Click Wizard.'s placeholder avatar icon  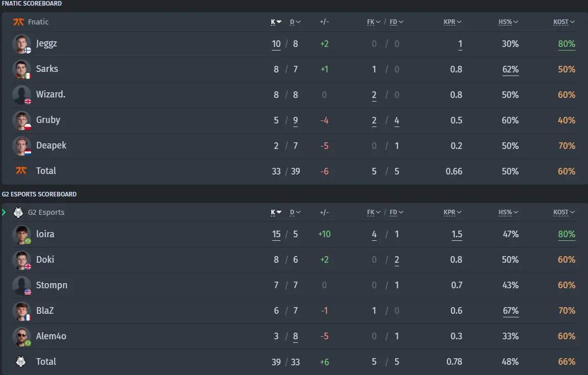coord(21,95)
